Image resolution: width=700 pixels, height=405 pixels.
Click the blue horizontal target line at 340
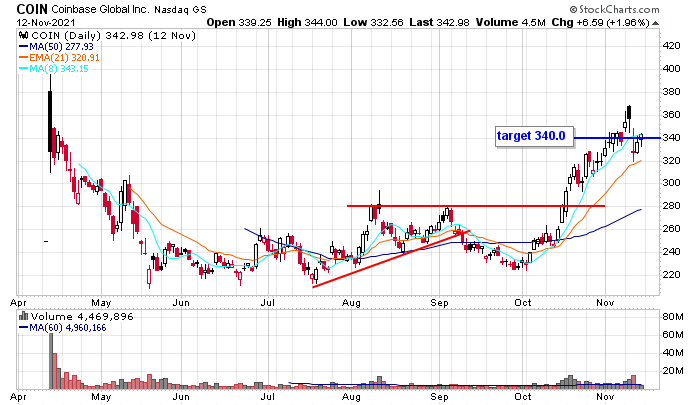tap(617, 138)
